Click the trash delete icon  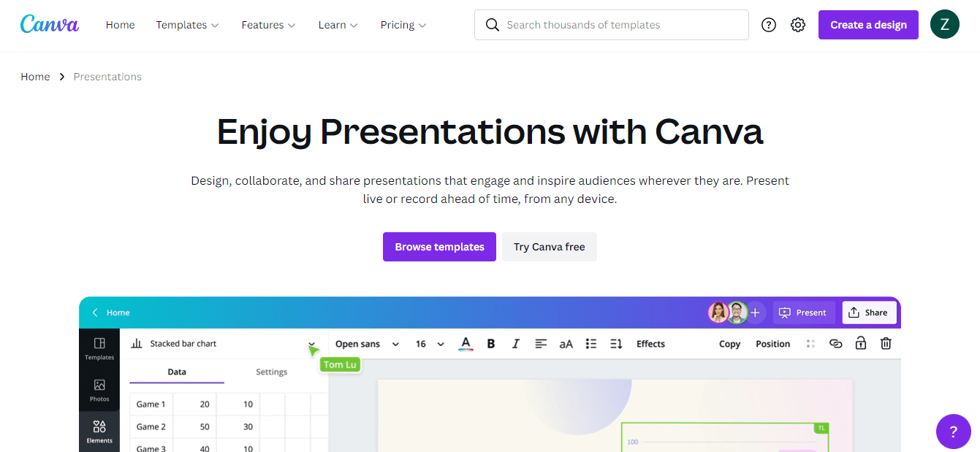[x=886, y=343]
